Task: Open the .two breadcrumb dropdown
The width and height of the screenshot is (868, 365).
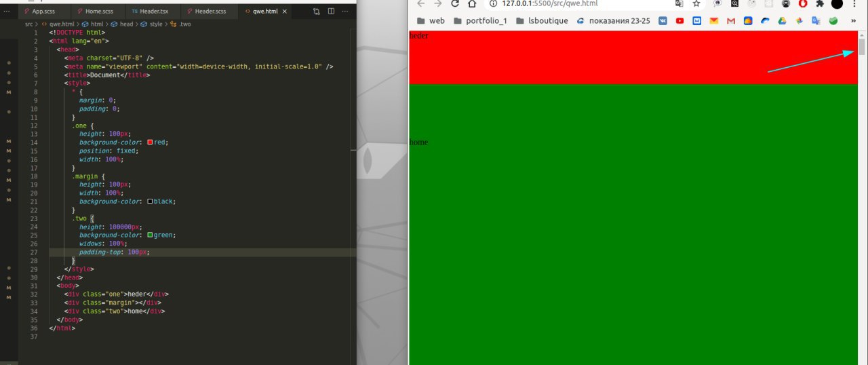Action: tap(180, 24)
